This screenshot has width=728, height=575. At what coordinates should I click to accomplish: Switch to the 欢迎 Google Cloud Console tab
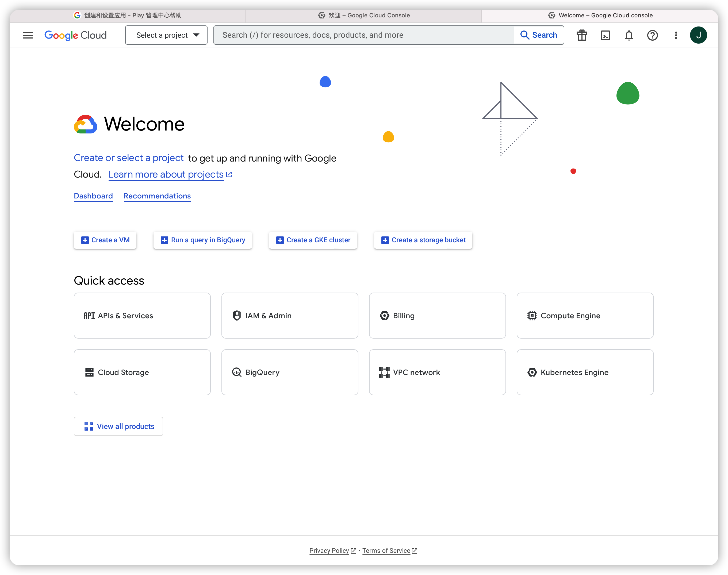363,16
